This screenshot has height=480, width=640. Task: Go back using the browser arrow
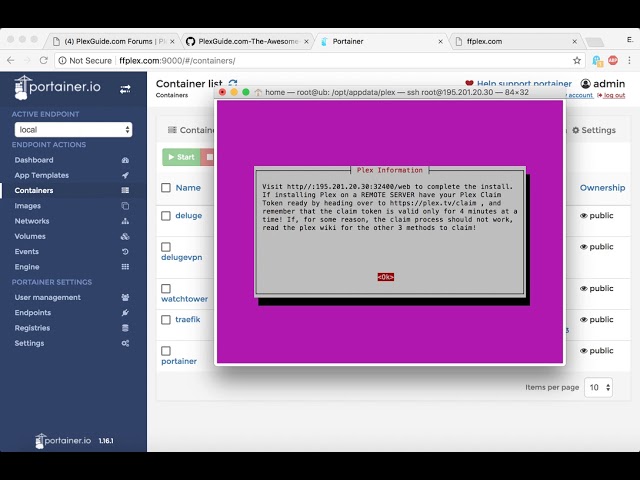[x=11, y=60]
